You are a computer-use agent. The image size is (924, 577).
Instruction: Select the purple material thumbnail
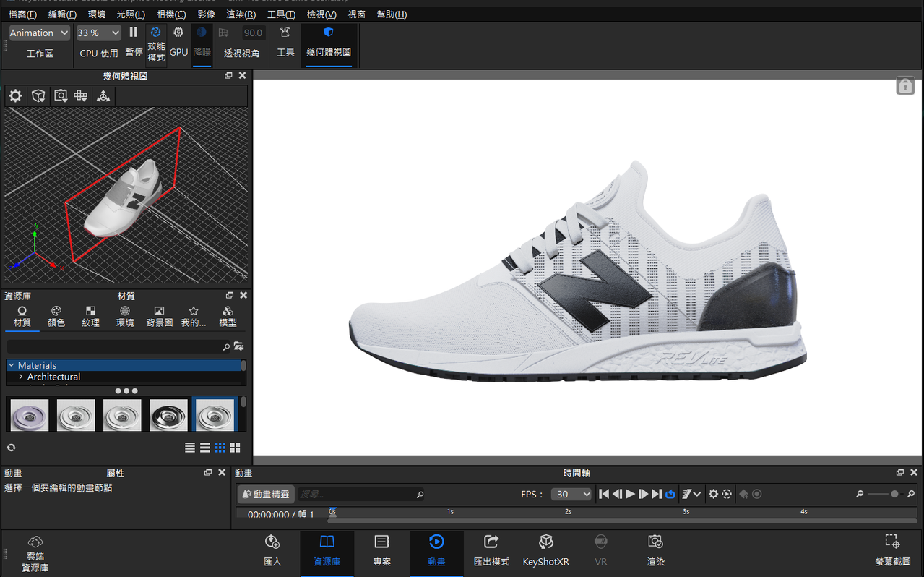point(30,415)
